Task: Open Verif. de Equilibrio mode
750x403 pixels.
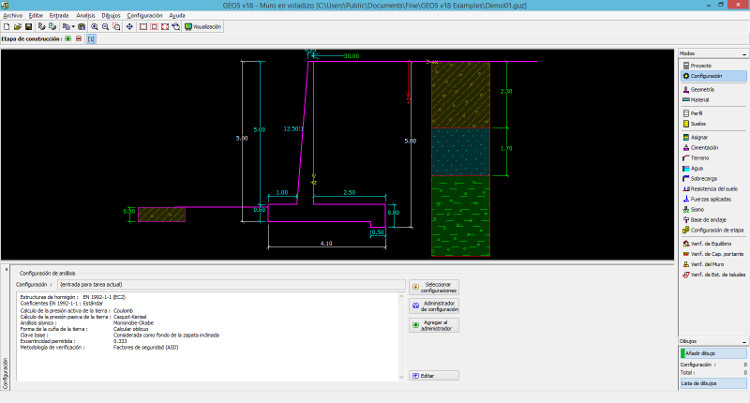Action: point(710,244)
